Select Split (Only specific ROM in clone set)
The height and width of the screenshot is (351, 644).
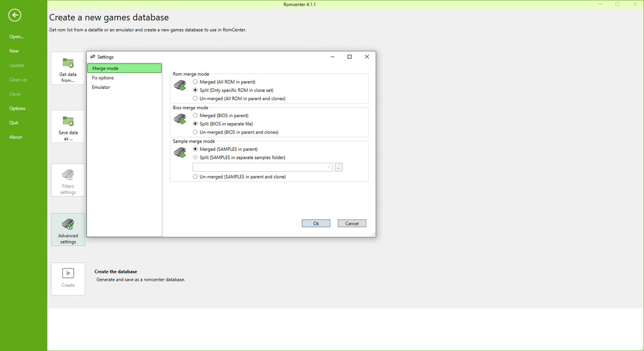233,90
